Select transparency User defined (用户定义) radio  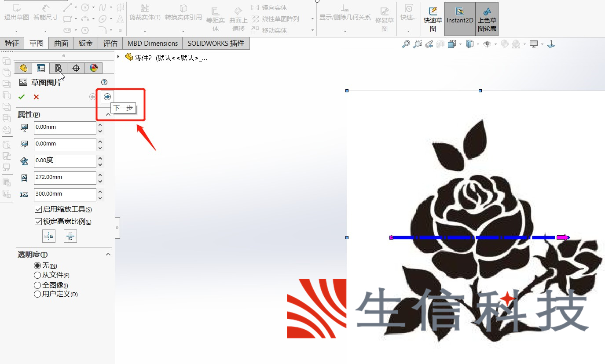click(x=37, y=294)
